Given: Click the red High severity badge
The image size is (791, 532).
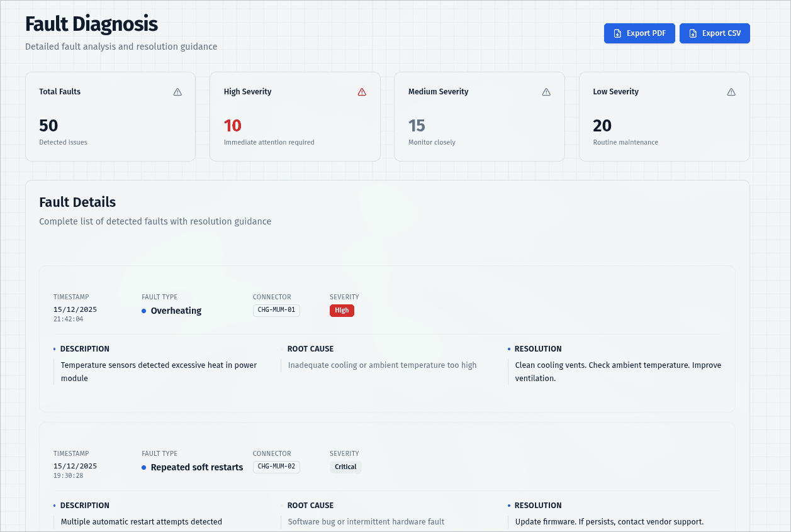Looking at the screenshot, I should pyautogui.click(x=342, y=310).
